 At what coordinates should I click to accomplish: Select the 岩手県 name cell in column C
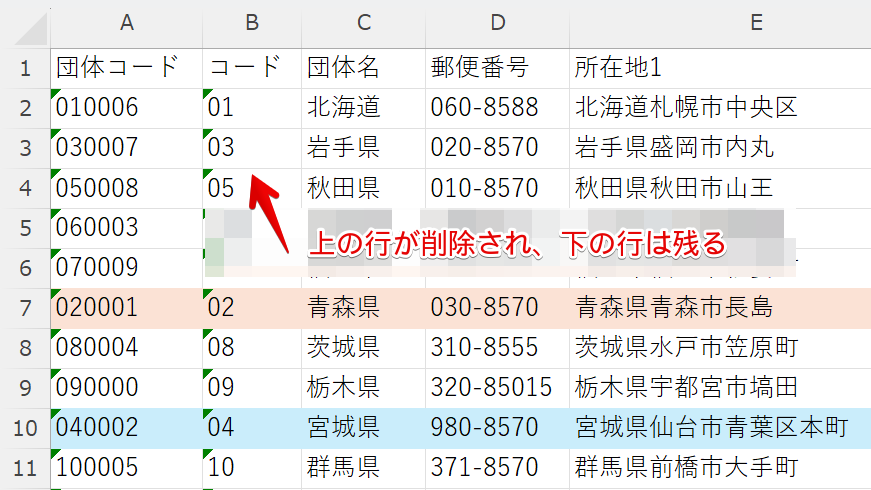coord(363,149)
